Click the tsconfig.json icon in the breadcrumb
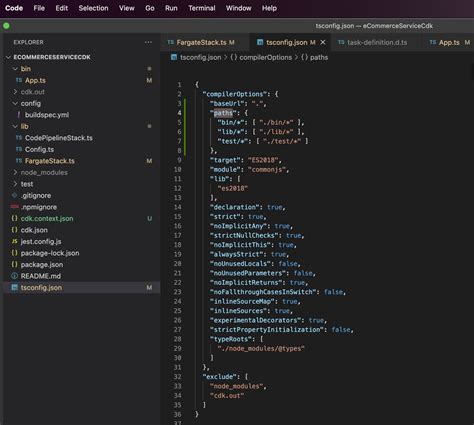474x425 pixels. click(x=174, y=57)
